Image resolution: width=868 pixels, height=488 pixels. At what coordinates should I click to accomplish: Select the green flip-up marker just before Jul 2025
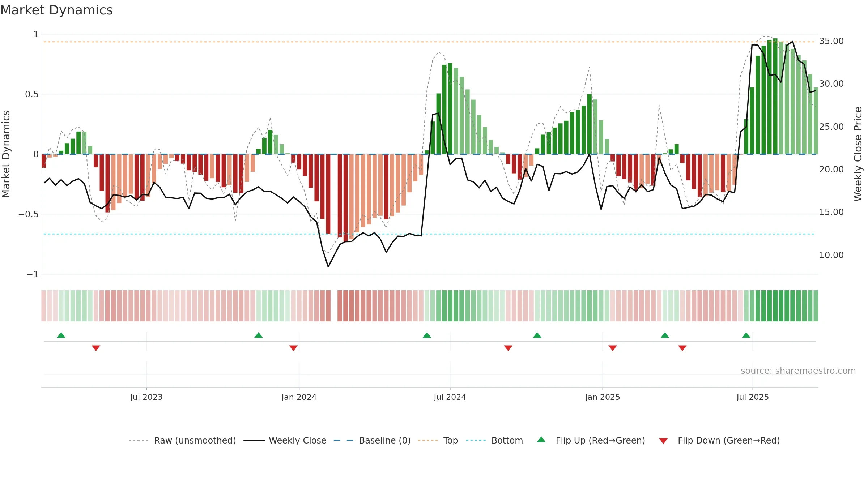tap(746, 335)
